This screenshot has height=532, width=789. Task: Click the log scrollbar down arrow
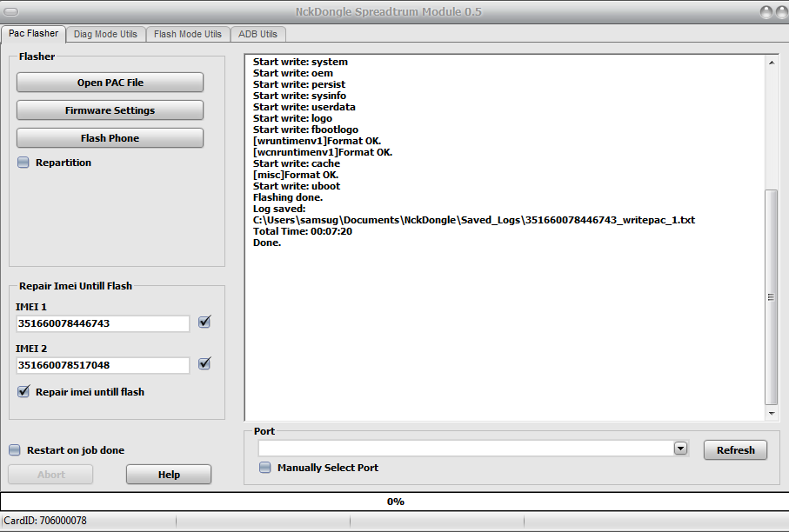[772, 413]
